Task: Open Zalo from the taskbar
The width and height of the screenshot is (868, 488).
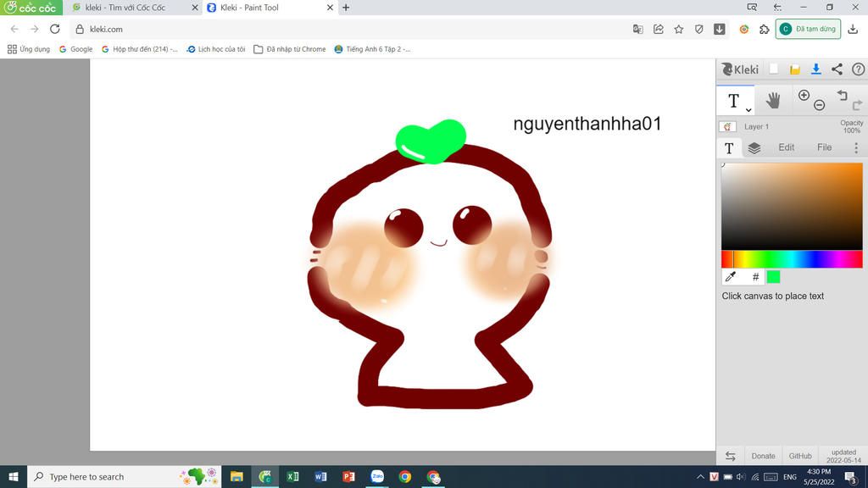Action: 377,476
